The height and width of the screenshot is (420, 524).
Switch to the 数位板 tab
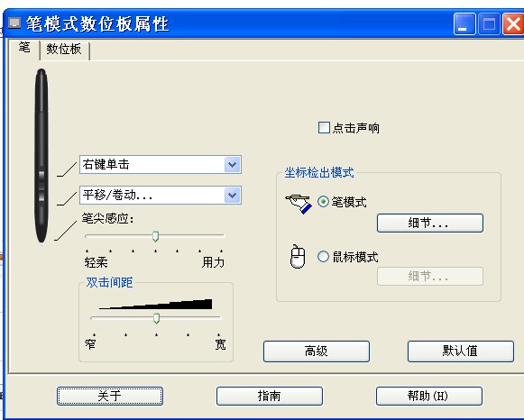point(64,50)
